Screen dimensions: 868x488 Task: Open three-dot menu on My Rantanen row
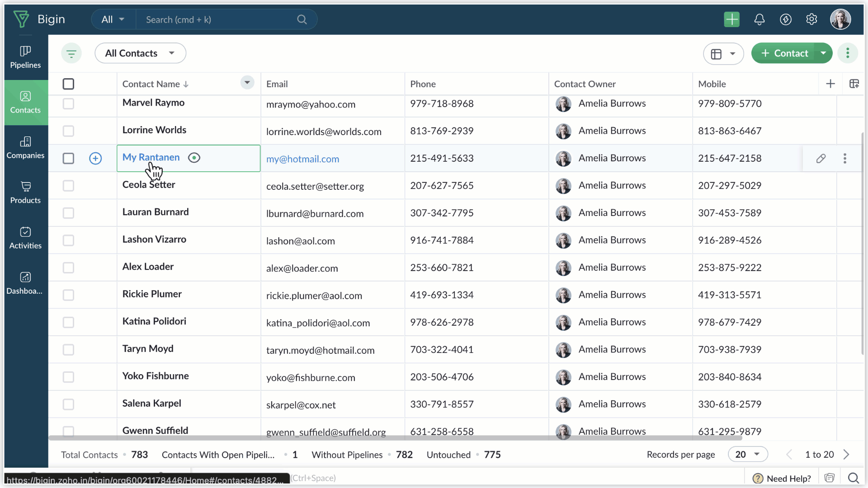point(844,159)
